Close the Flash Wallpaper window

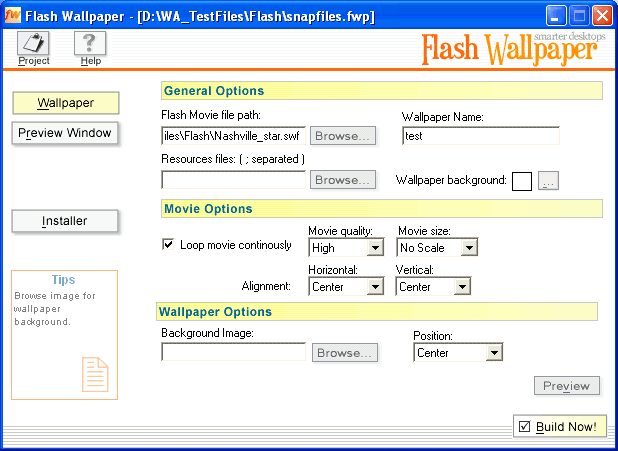click(x=603, y=16)
